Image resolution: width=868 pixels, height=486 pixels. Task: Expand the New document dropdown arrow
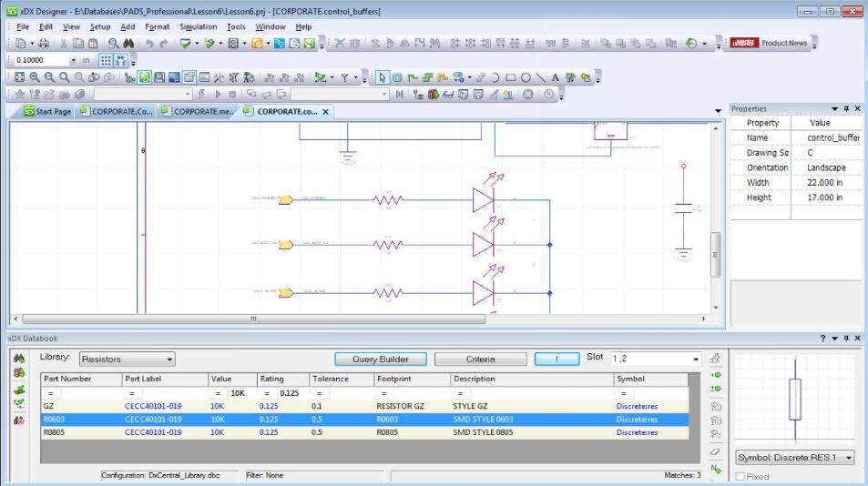pyautogui.click(x=32, y=43)
